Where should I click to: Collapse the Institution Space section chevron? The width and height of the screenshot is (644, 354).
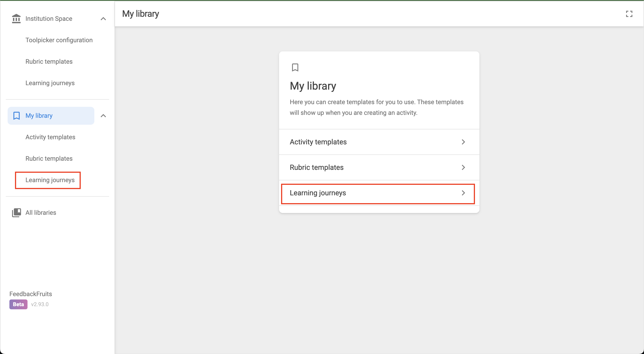click(103, 19)
